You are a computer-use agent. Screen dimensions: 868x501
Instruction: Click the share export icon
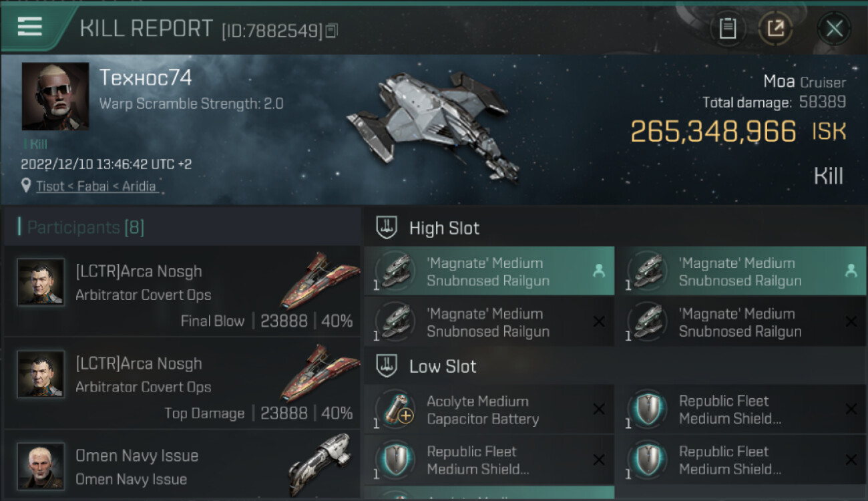click(x=775, y=29)
